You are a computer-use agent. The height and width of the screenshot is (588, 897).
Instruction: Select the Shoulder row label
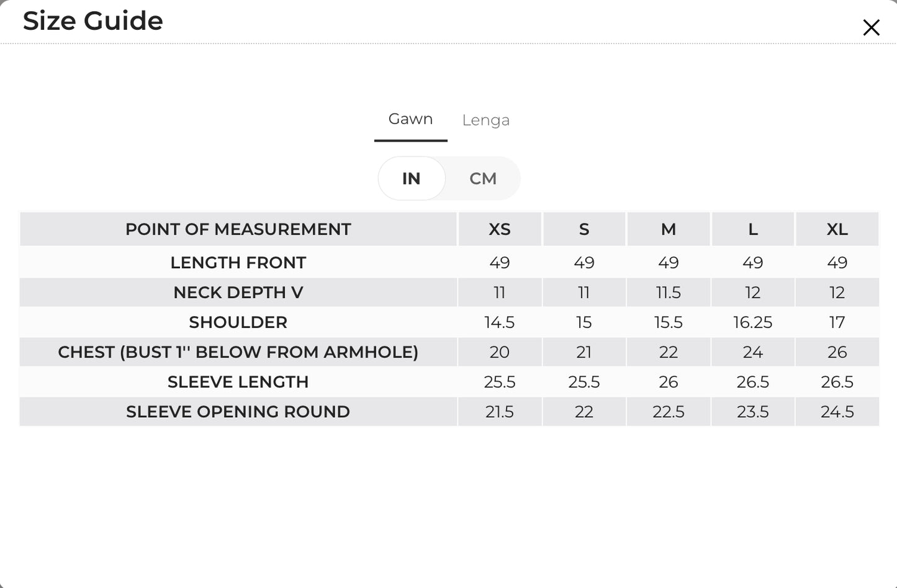pyautogui.click(x=238, y=322)
